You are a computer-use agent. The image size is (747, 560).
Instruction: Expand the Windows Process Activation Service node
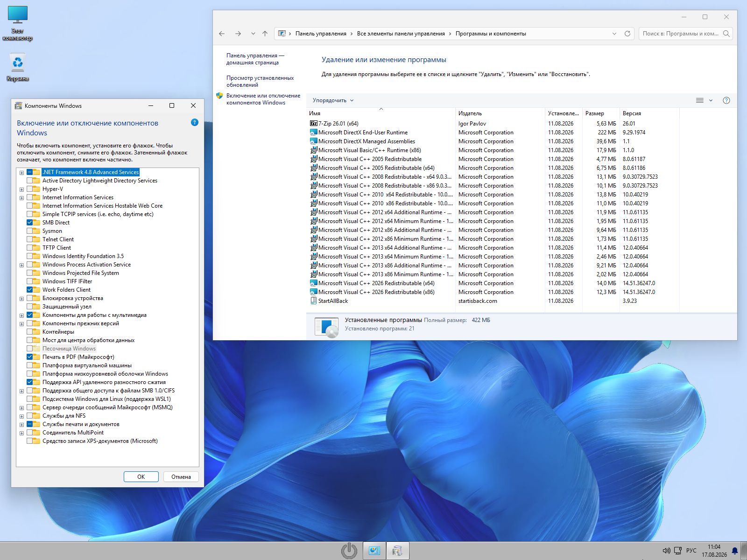point(21,265)
